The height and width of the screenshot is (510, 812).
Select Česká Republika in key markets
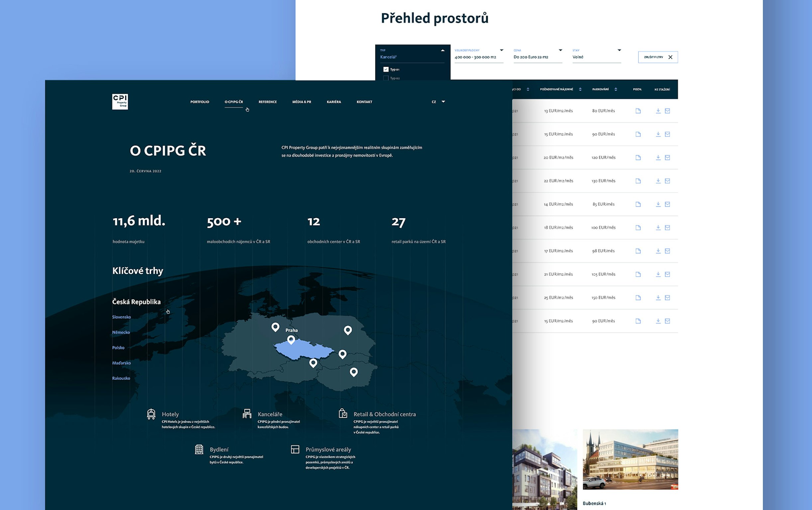[136, 302]
